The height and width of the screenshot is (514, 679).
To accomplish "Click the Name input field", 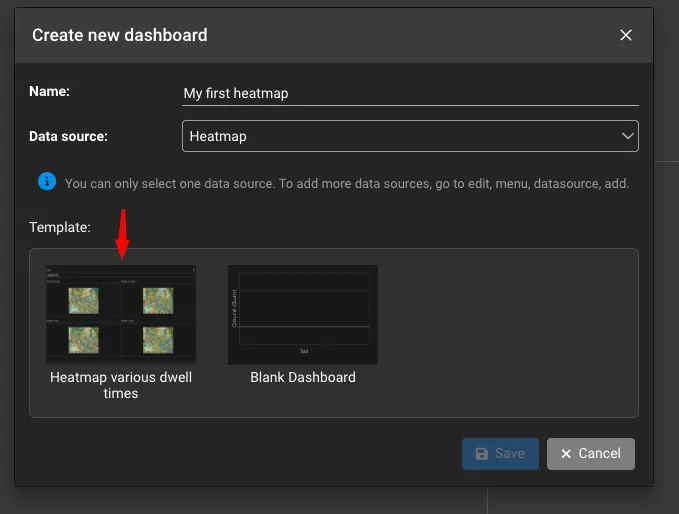I will point(410,94).
